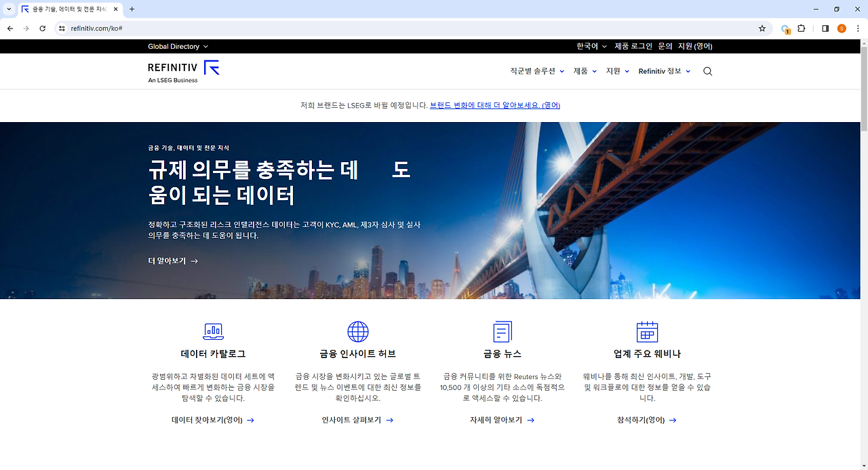Open the tab search dropdown arrow

9,9
